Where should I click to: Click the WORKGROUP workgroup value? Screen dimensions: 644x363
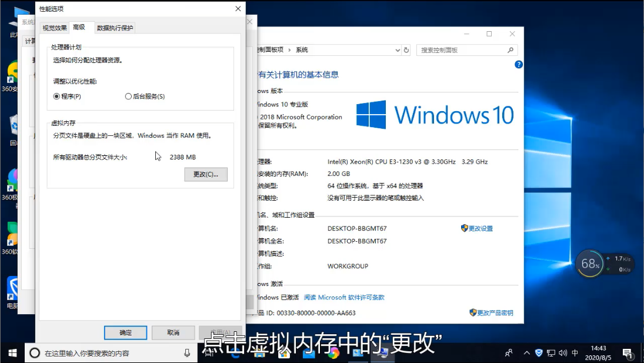[348, 266]
